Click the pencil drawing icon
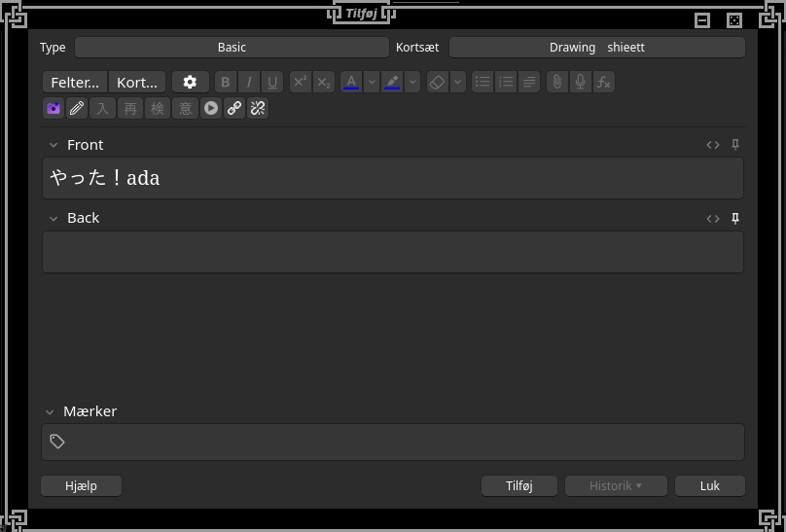 (77, 108)
